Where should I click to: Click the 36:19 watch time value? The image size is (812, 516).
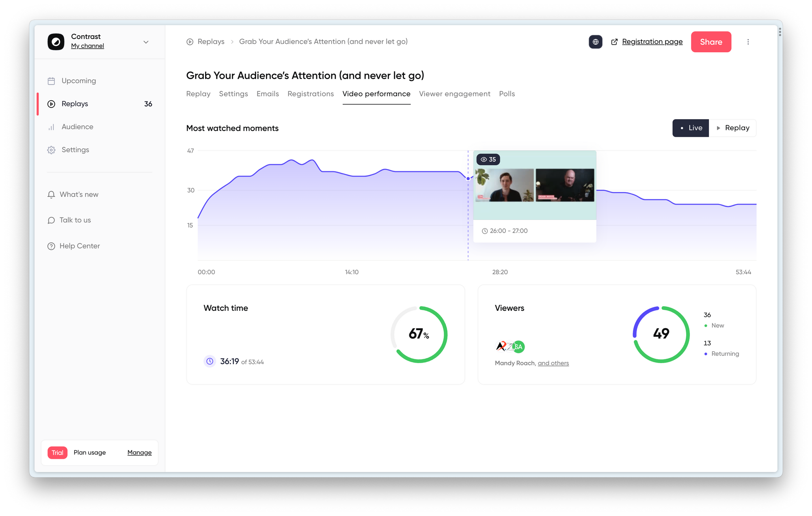point(229,361)
